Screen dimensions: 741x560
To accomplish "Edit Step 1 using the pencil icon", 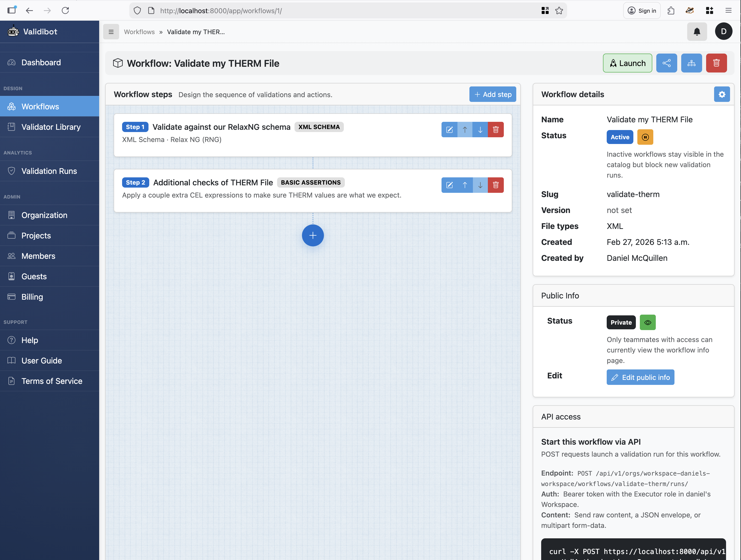I will point(449,130).
